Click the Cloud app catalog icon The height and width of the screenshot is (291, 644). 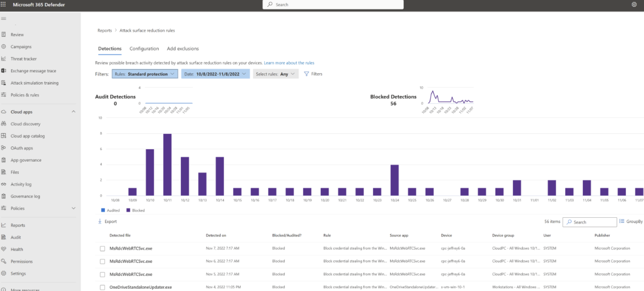coord(3,136)
